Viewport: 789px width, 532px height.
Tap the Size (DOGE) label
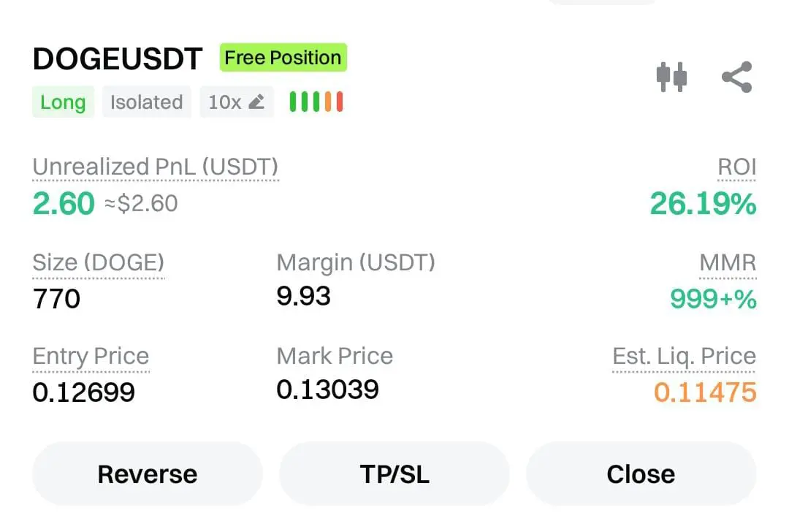99,262
